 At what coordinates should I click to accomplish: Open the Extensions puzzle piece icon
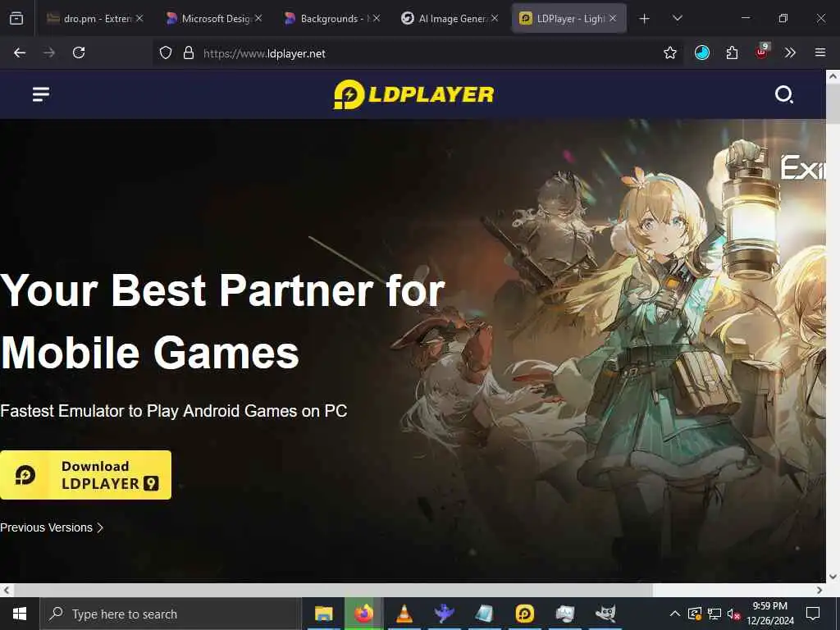(x=732, y=52)
